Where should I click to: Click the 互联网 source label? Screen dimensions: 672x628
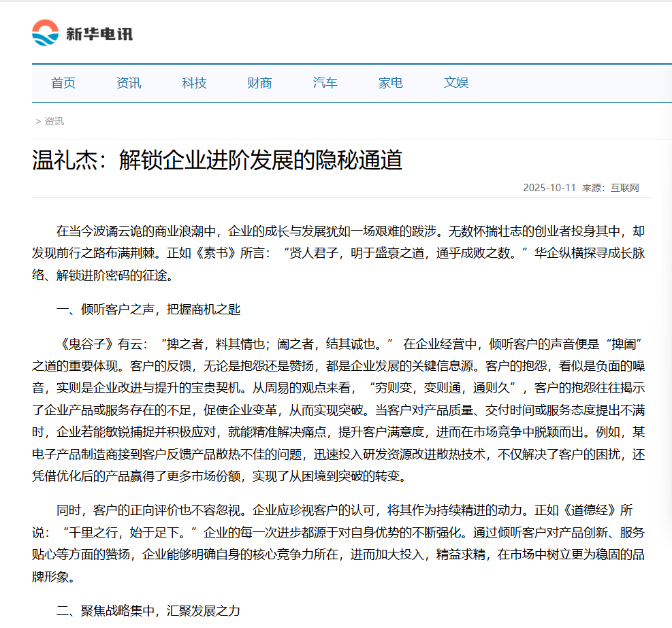626,186
